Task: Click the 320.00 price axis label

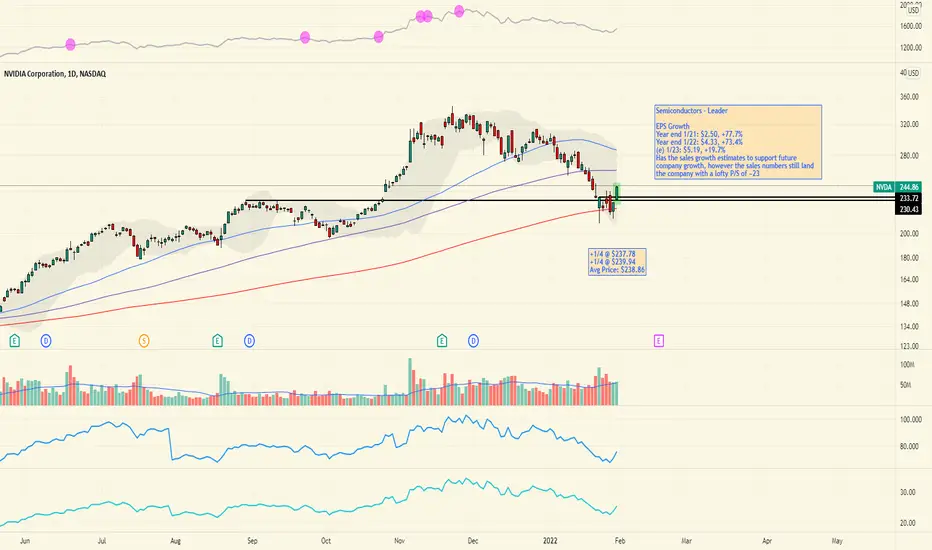Action: tap(909, 125)
